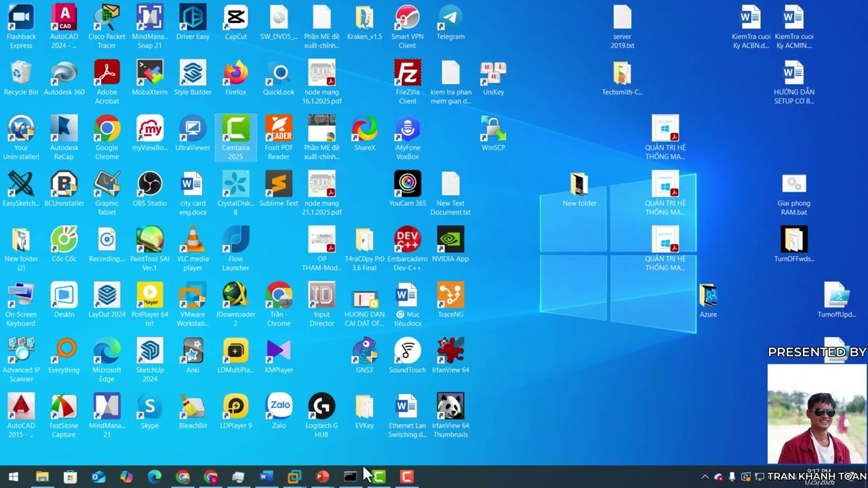
Task: Select the server 2019.txt file
Action: 622,27
